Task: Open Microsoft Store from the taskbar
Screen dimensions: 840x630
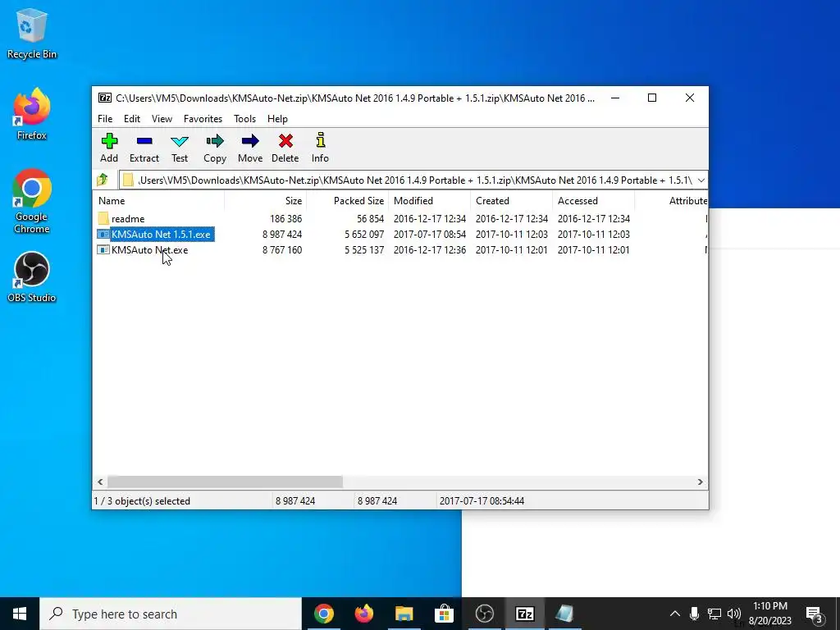Action: [444, 614]
